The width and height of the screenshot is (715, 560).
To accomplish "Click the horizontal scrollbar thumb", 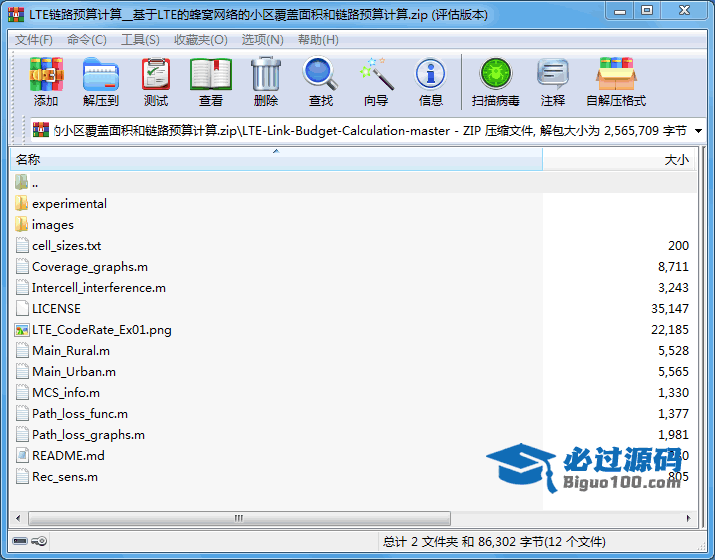I will (239, 519).
